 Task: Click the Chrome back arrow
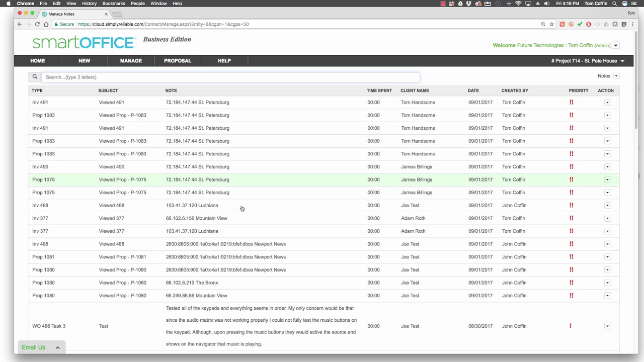[x=20, y=24]
